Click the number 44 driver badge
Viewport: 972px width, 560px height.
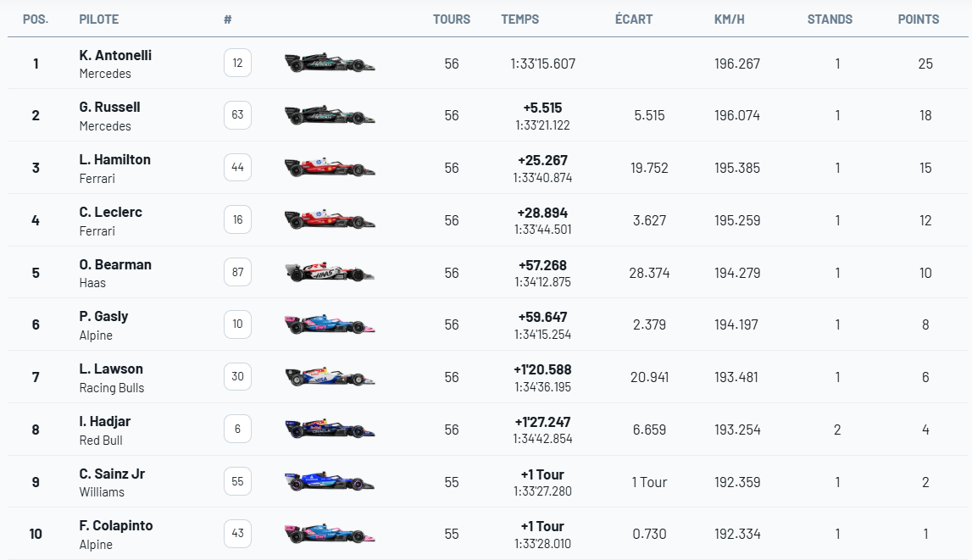[237, 168]
